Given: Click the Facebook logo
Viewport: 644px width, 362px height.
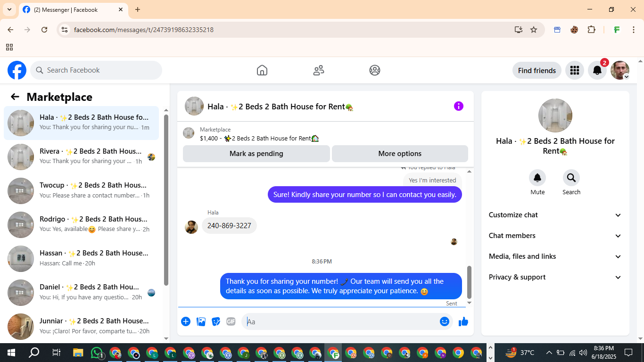Looking at the screenshot, I should point(17,70).
